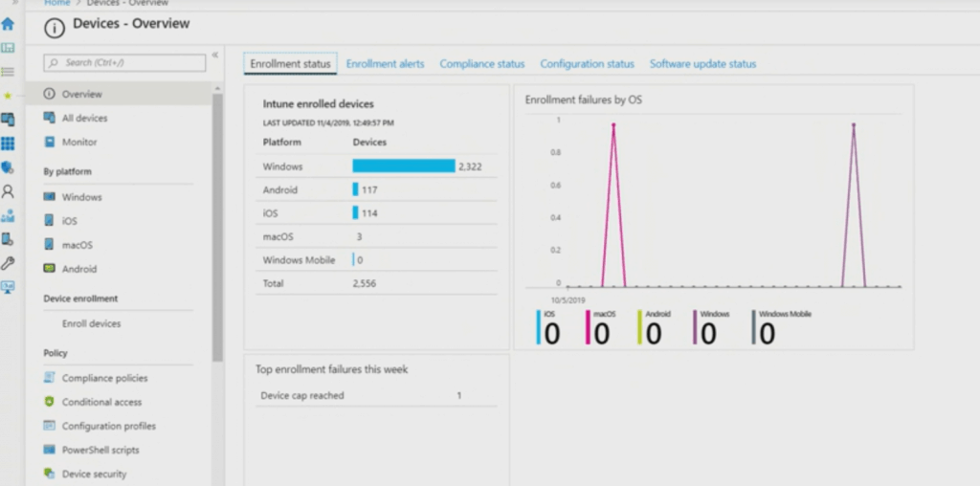Open the monitor icon at rail bottom
The height and width of the screenshot is (486, 980).
[x=8, y=287]
